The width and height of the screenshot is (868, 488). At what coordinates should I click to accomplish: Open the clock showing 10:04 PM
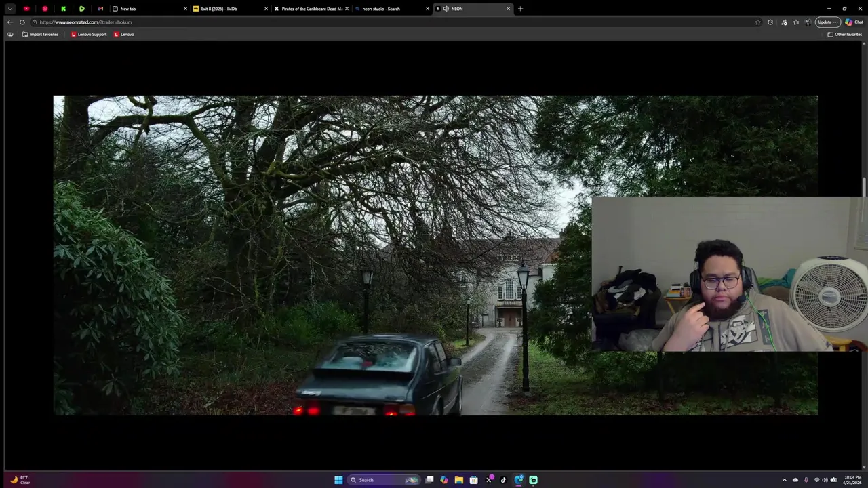[852, 480]
